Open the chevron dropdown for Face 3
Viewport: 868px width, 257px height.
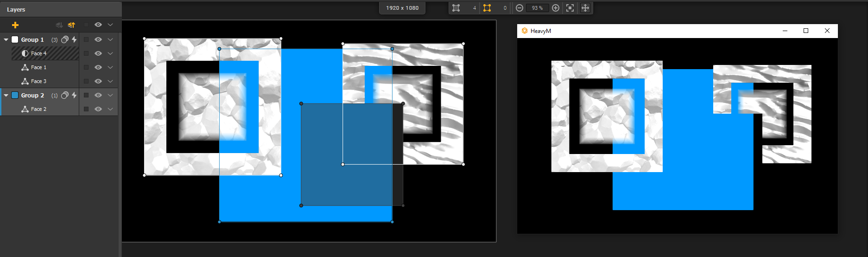110,81
